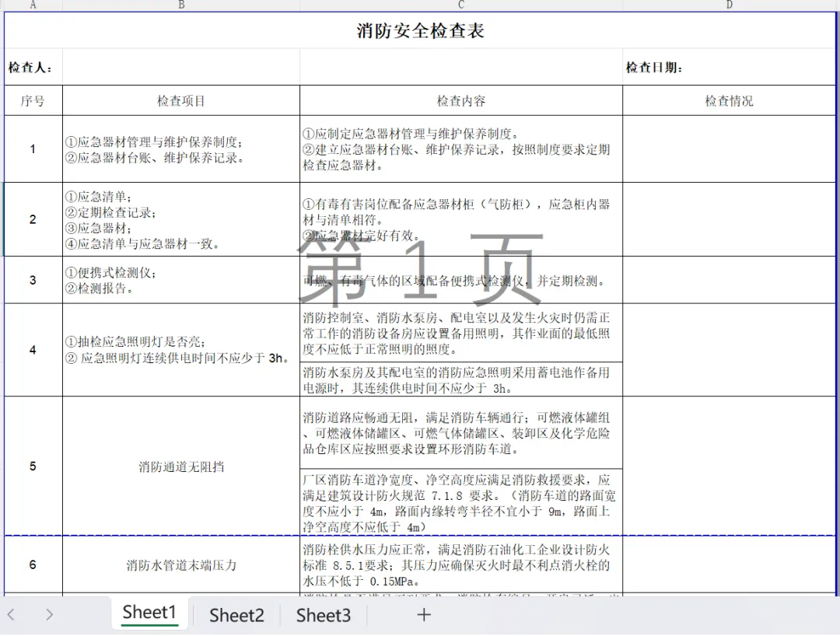
Task: Select cell starting 消防水泵房及其配电室
Action: [461, 379]
